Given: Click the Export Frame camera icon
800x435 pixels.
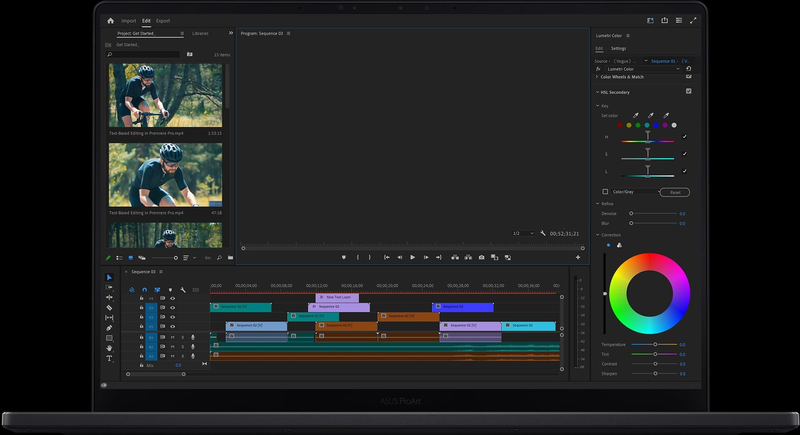Looking at the screenshot, I should (x=481, y=257).
